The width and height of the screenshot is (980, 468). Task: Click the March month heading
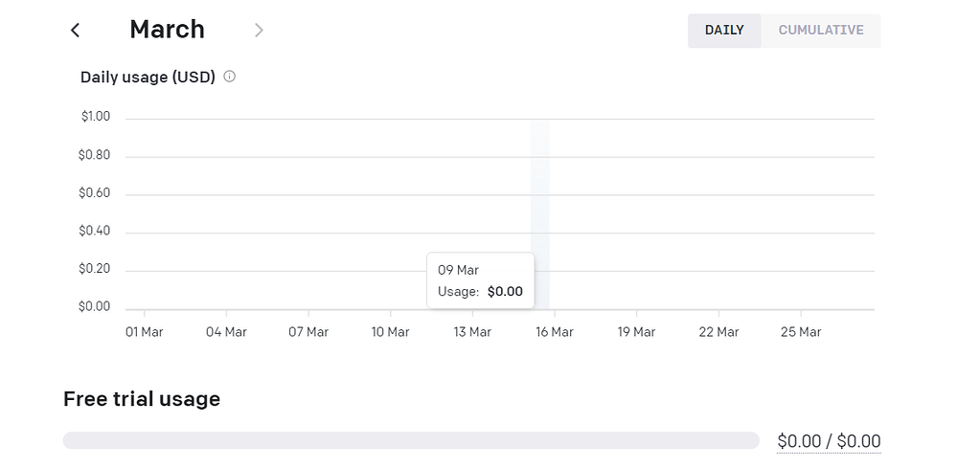[167, 30]
